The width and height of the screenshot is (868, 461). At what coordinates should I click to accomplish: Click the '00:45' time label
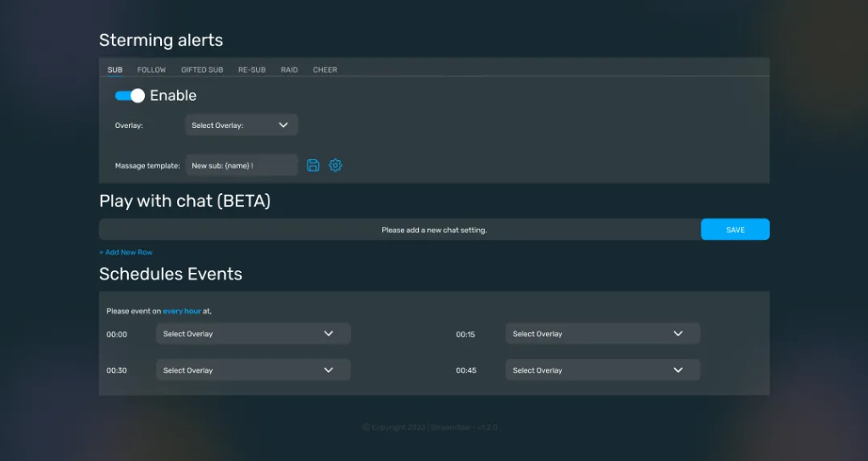pos(466,370)
